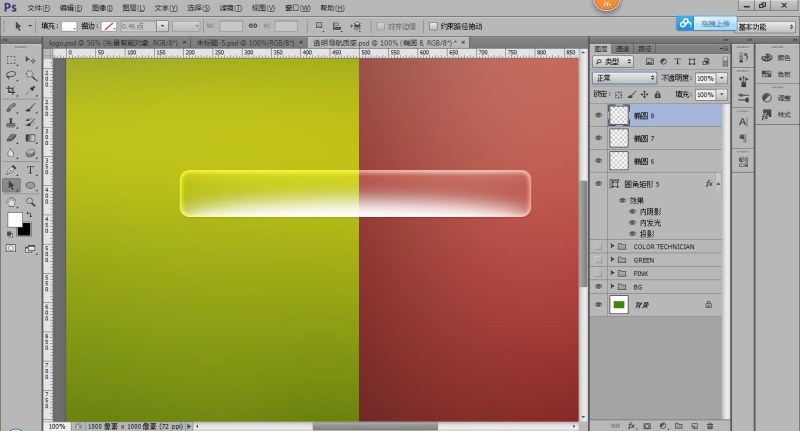Image resolution: width=800 pixels, height=431 pixels.
Task: Select the Rectangular Marquee tool
Action: (11, 60)
